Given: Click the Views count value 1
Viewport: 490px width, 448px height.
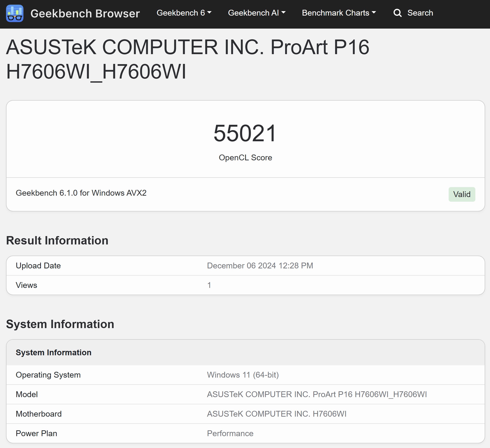Looking at the screenshot, I should (209, 285).
